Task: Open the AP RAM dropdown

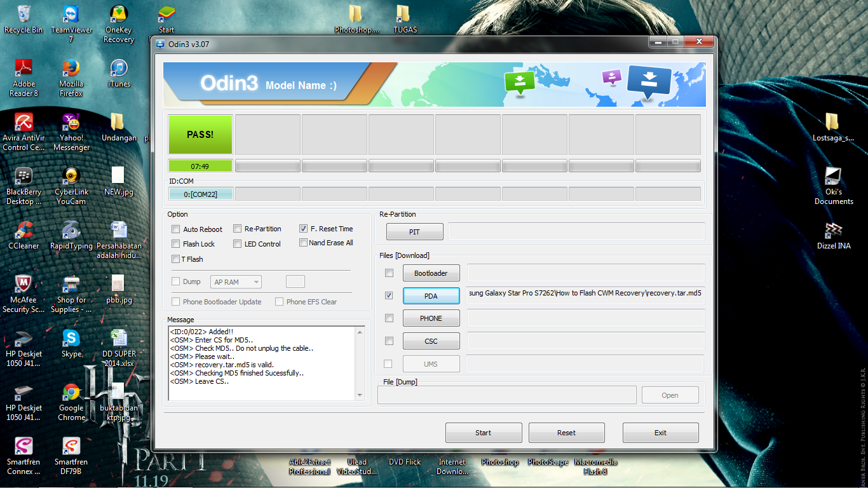Action: point(236,282)
